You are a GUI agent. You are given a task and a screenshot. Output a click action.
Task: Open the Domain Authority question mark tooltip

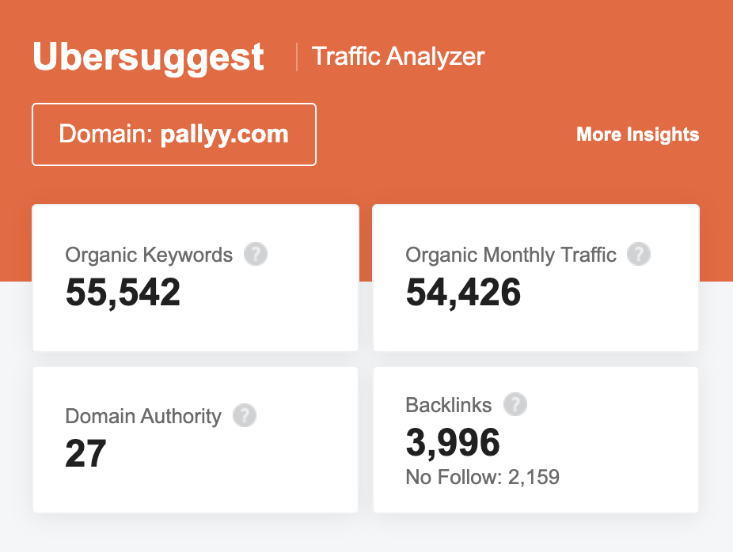(245, 415)
